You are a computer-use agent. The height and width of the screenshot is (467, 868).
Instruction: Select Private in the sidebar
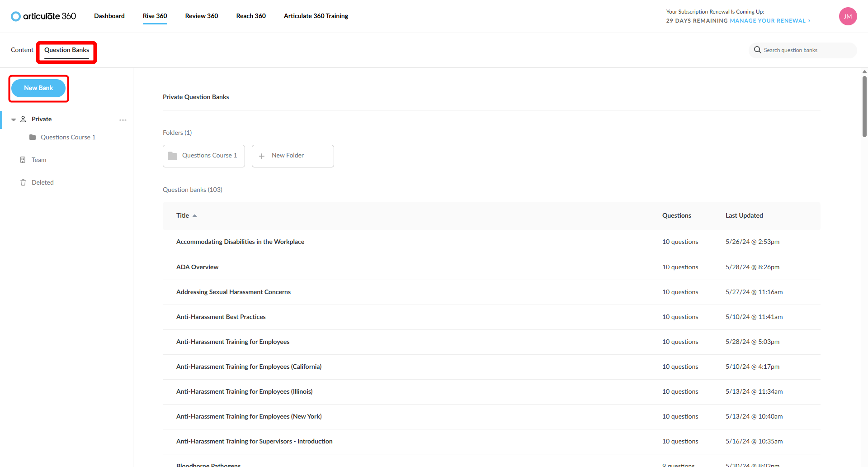tap(42, 119)
